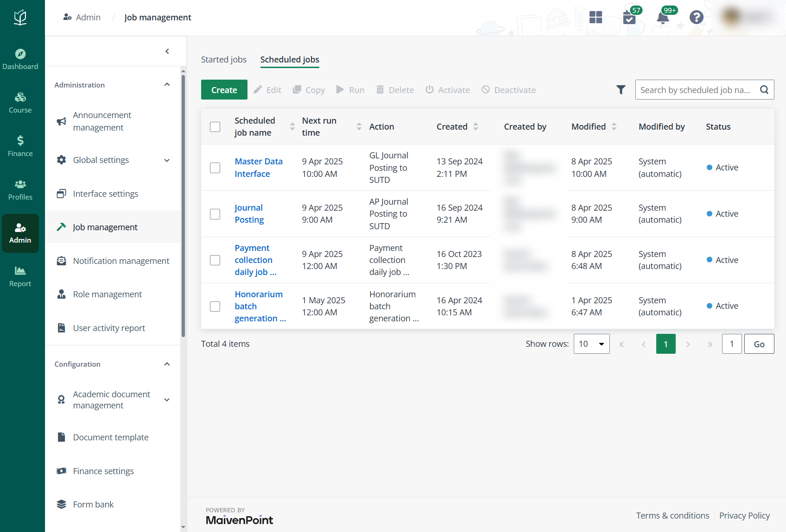Click the MaivenPoint leaf logo icon
The image size is (786, 532).
click(x=20, y=18)
